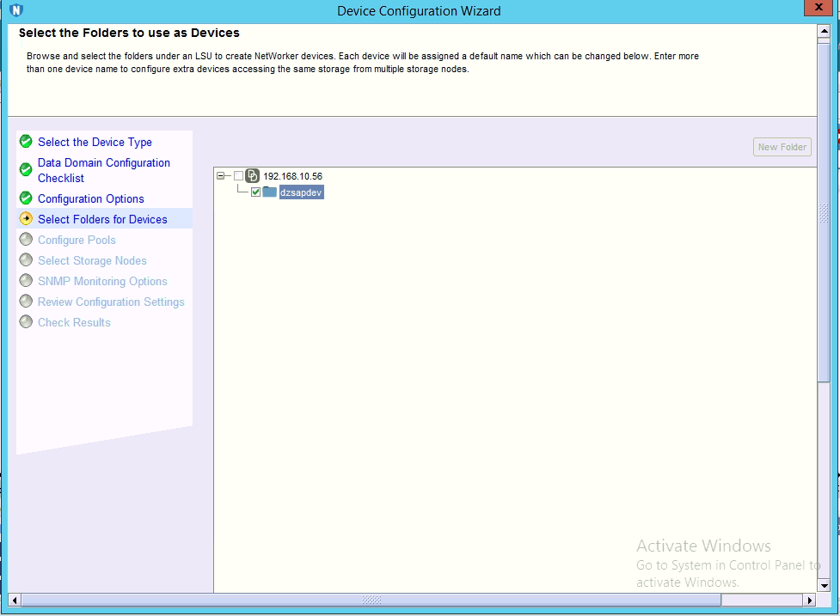Select the dzsapdev folder name
The width and height of the screenshot is (840, 616).
tap(301, 192)
